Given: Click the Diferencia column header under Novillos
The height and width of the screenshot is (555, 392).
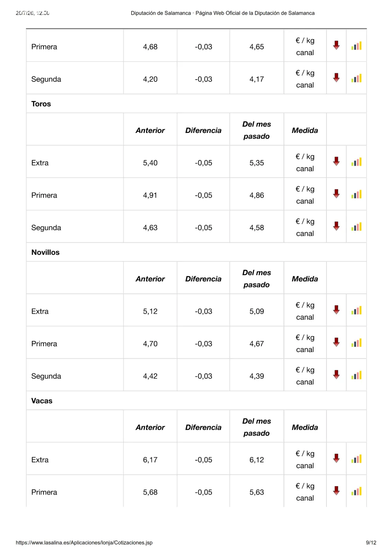Looking at the screenshot, I should click(x=203, y=279).
